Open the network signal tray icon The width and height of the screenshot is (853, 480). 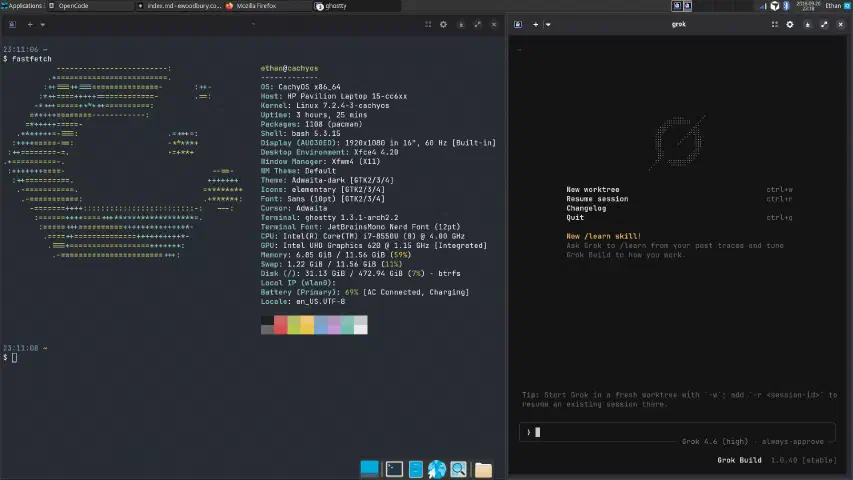(x=763, y=6)
